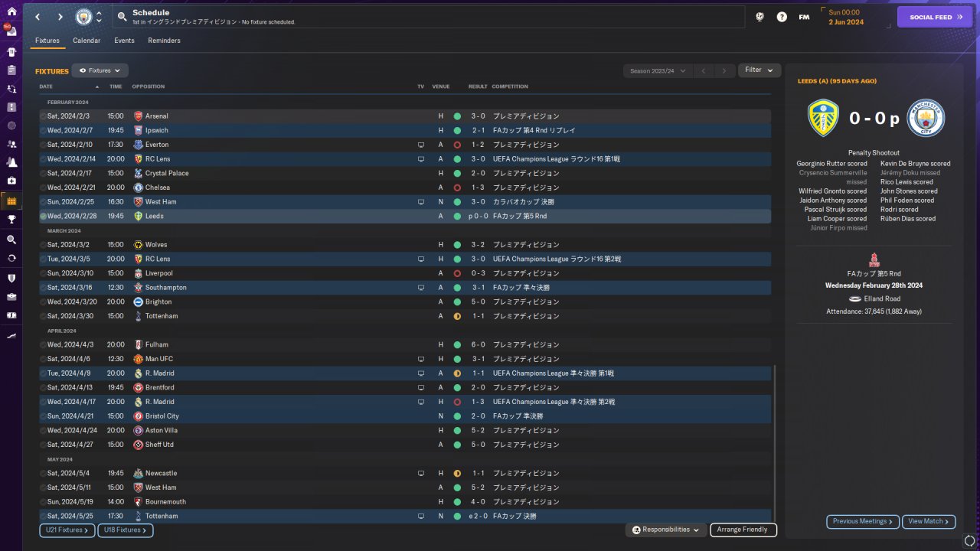
Task: Open the Squad shirt icon in sidebar
Action: point(11,52)
